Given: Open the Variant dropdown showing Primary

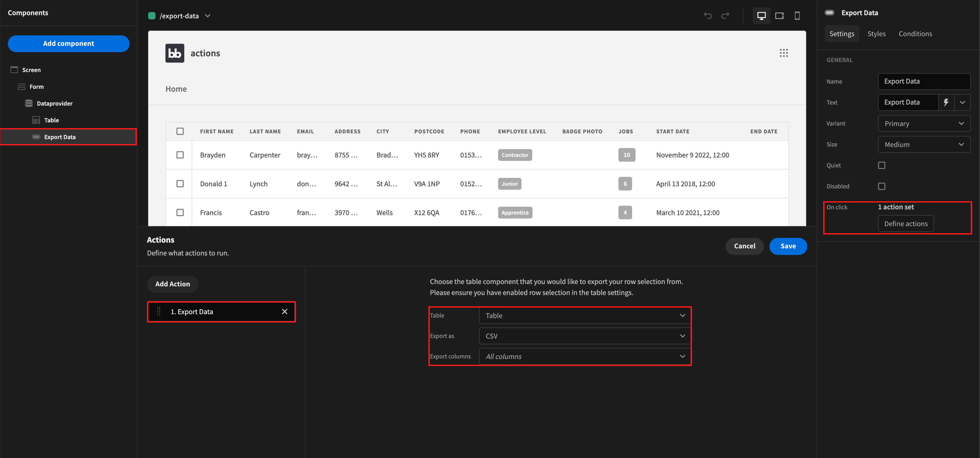Looking at the screenshot, I should click(x=924, y=123).
